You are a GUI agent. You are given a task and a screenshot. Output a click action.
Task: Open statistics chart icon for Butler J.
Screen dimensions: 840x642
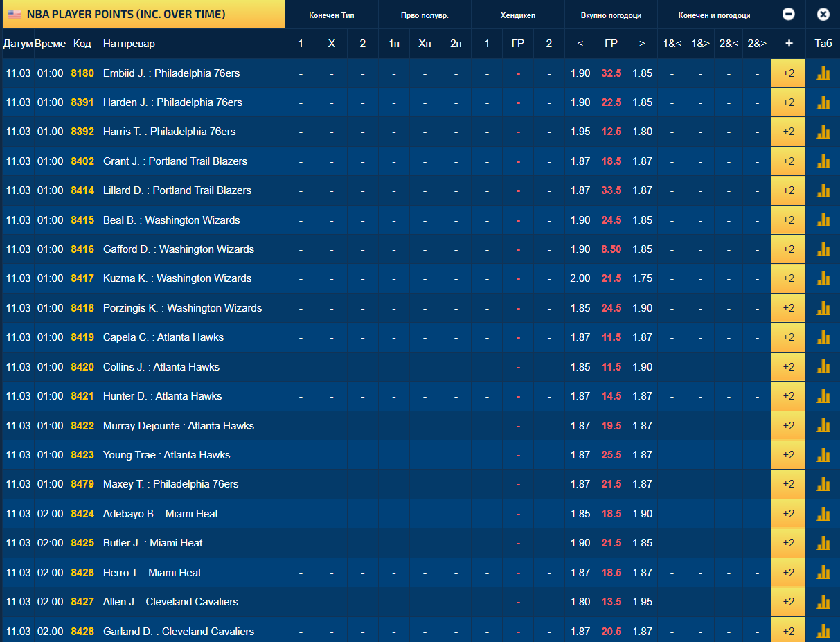click(823, 543)
